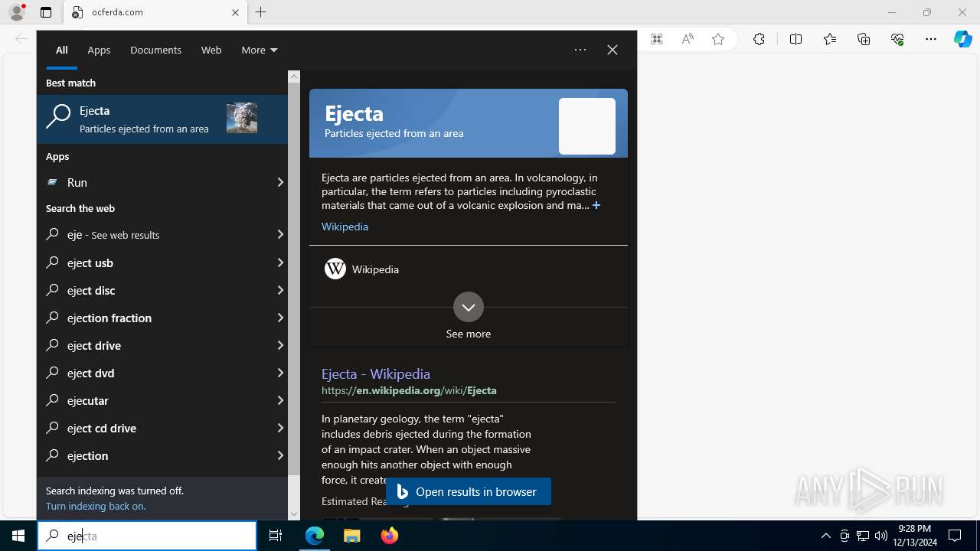The image size is (980, 551).
Task: Click the taskbar search input field
Action: 147,536
